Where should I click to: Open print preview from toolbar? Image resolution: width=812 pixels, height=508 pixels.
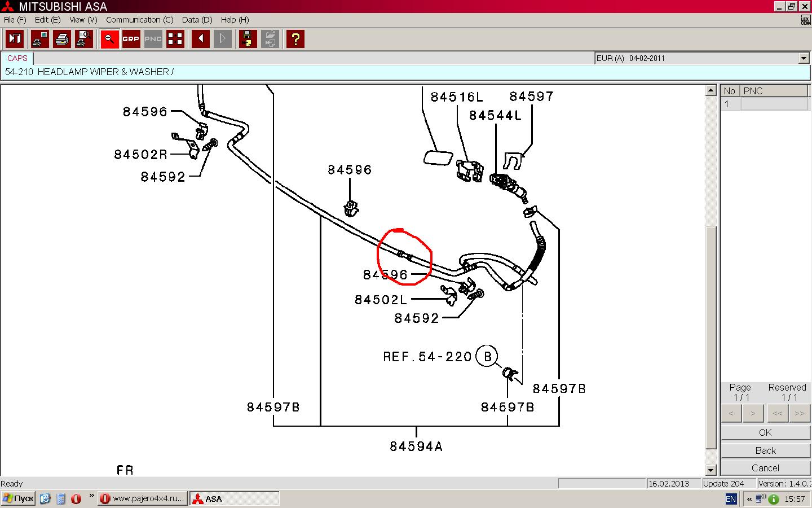84,39
